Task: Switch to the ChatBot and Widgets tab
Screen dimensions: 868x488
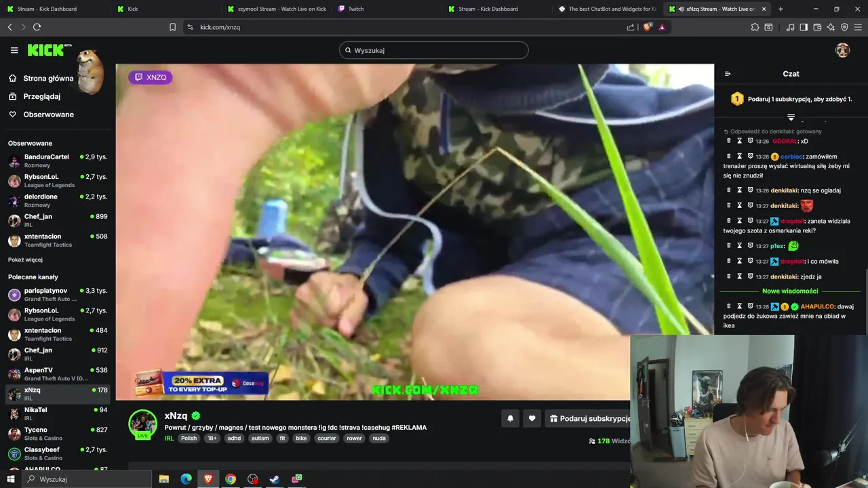Action: (607, 9)
